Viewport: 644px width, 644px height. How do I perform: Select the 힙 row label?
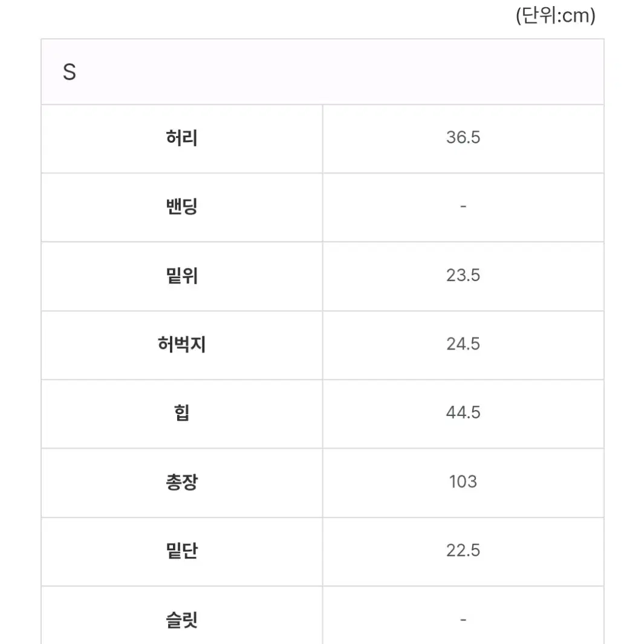182,413
